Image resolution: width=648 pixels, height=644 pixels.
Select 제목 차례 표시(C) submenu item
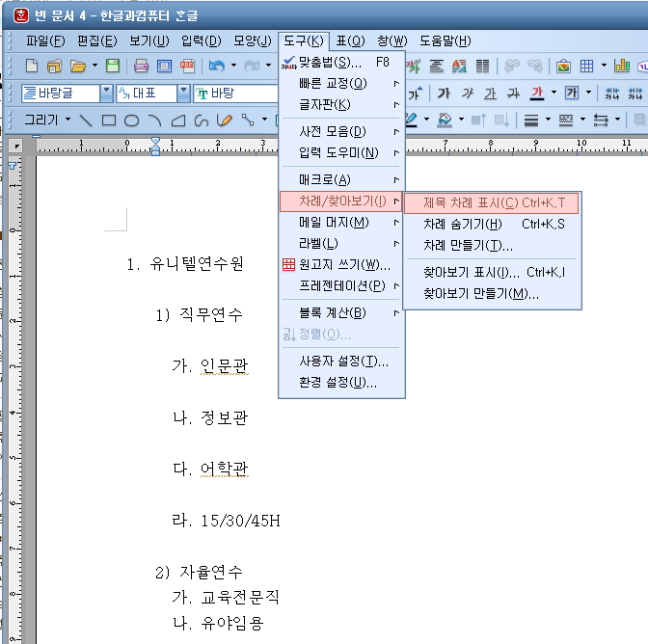[x=492, y=203]
